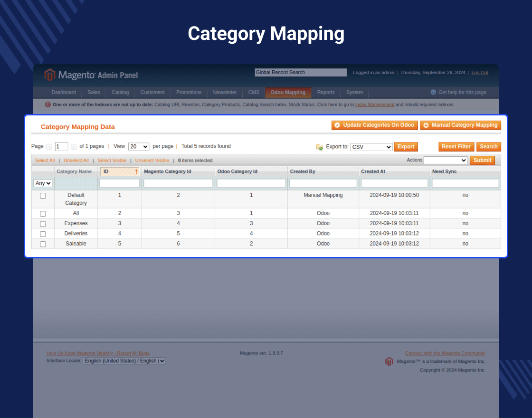Click the page number input field
Viewport: 532px width, 418px height.
[61, 147]
